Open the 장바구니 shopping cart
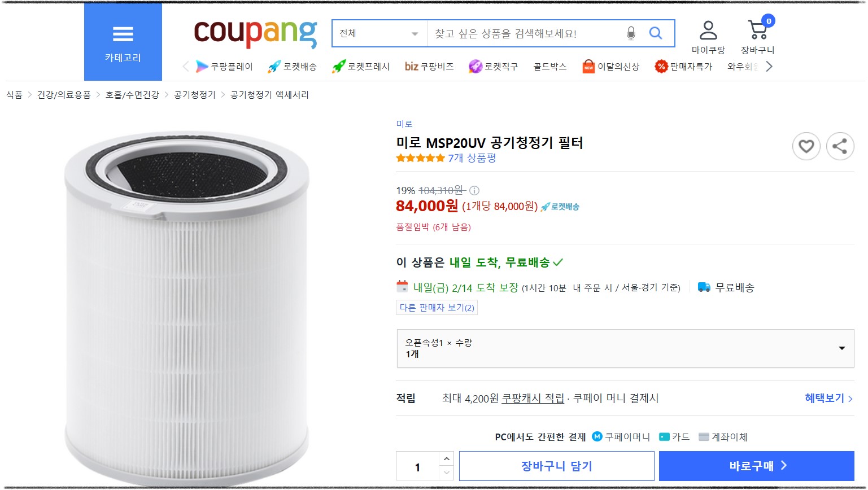The width and height of the screenshot is (868, 490). pos(758,34)
